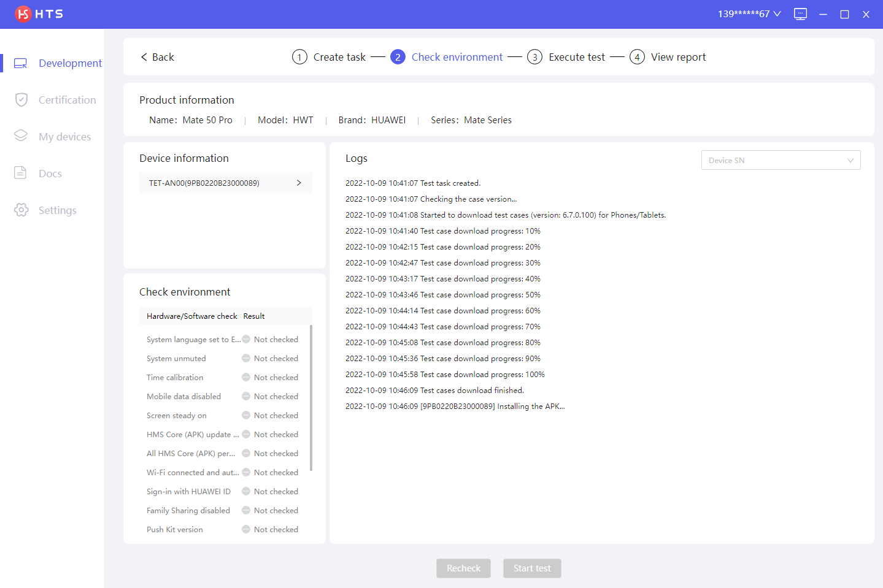Click log line 'Installing the APK...'
Viewport: 883px width, 588px height.
click(x=455, y=406)
